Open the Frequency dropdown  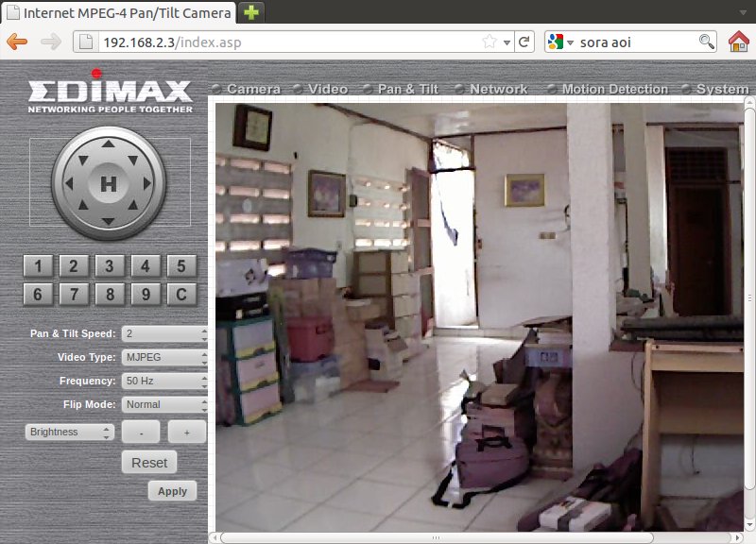pos(164,381)
